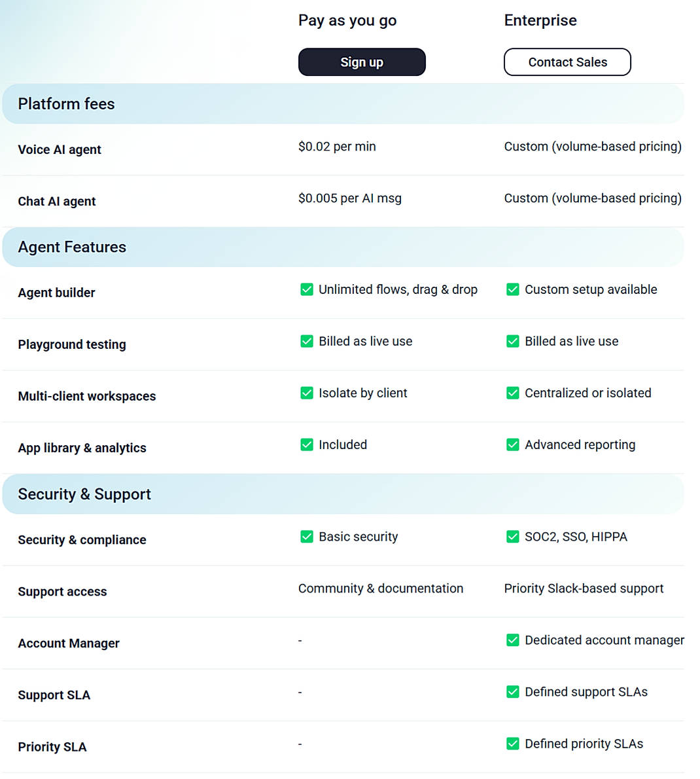Click the Playground testing row label

coord(72,344)
